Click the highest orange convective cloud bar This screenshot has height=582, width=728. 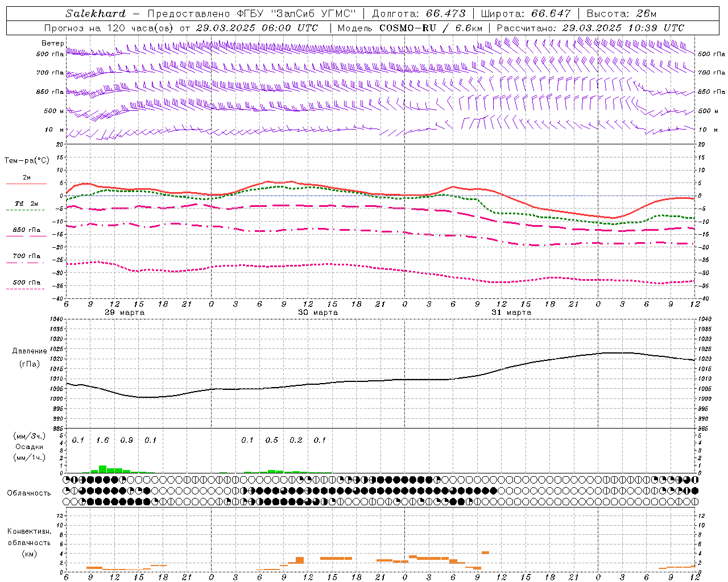coord(485,552)
